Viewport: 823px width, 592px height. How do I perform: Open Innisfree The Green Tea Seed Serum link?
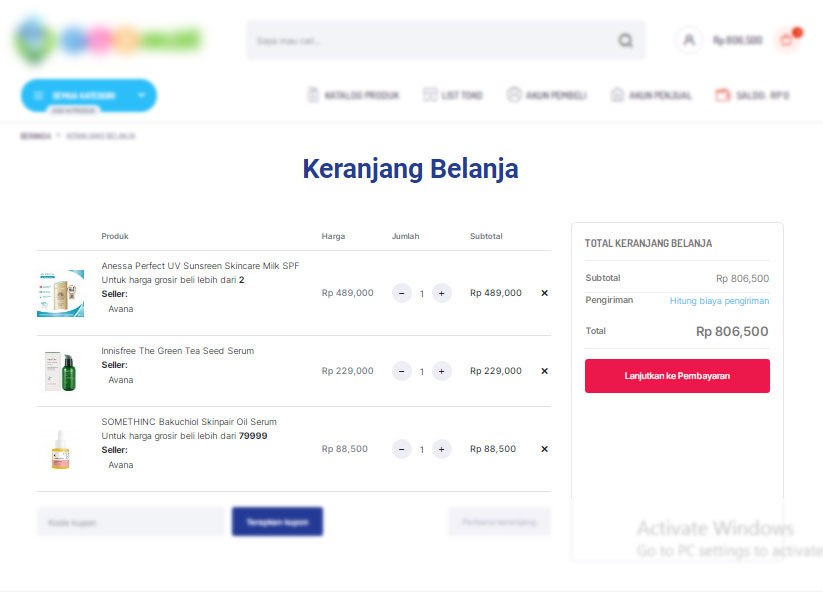[x=177, y=351]
